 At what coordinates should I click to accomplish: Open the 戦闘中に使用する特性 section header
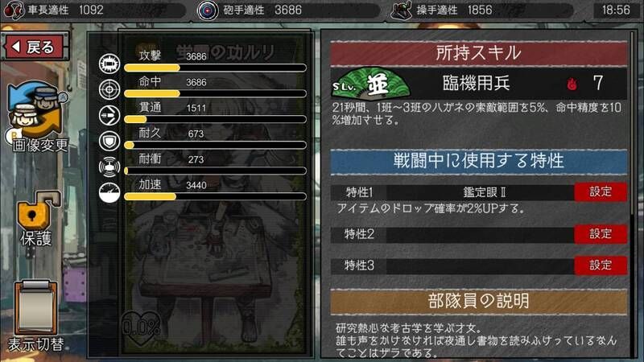[479, 161]
